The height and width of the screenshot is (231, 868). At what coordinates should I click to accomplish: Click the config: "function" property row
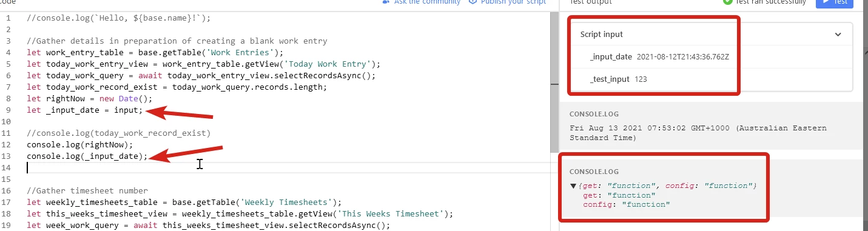click(x=626, y=205)
